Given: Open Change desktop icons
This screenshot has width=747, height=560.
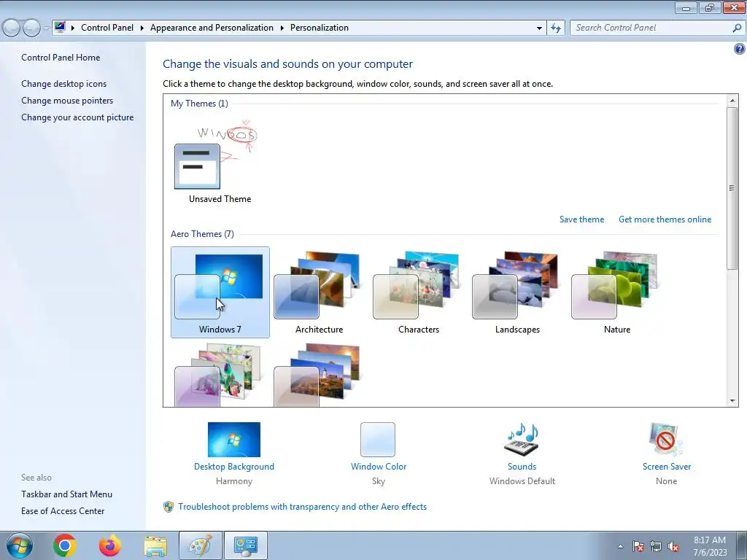Looking at the screenshot, I should [64, 84].
